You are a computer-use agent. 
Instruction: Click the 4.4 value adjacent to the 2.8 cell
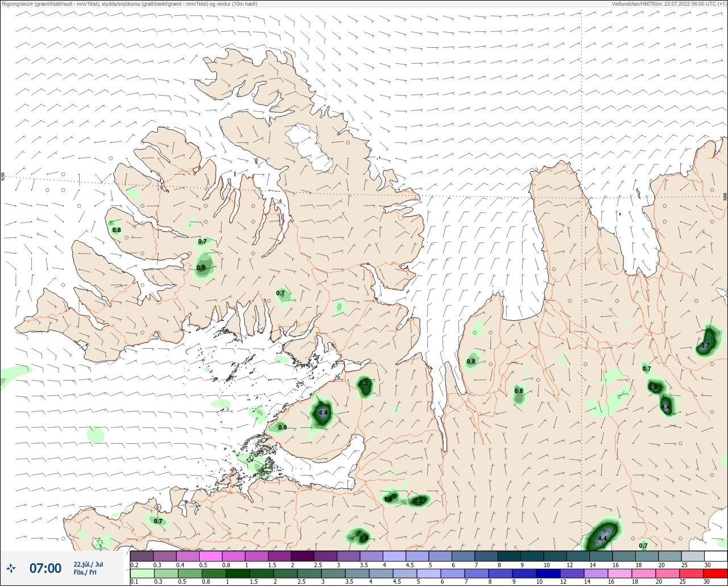click(665, 407)
